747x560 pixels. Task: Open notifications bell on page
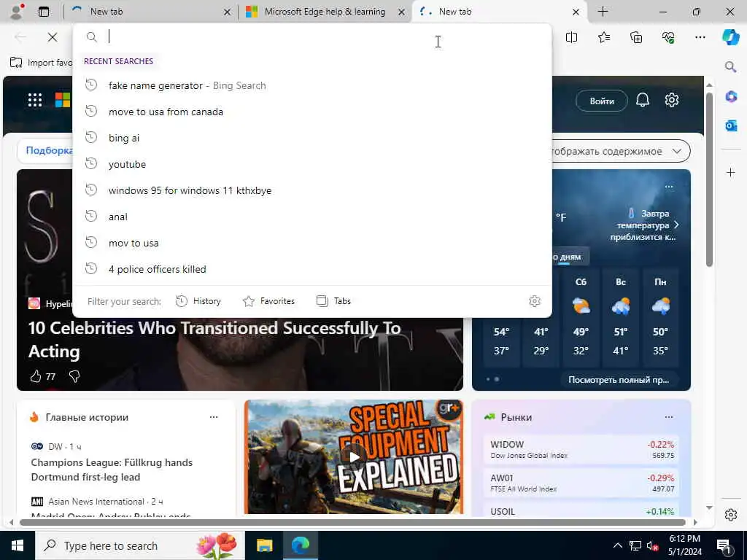click(x=643, y=100)
